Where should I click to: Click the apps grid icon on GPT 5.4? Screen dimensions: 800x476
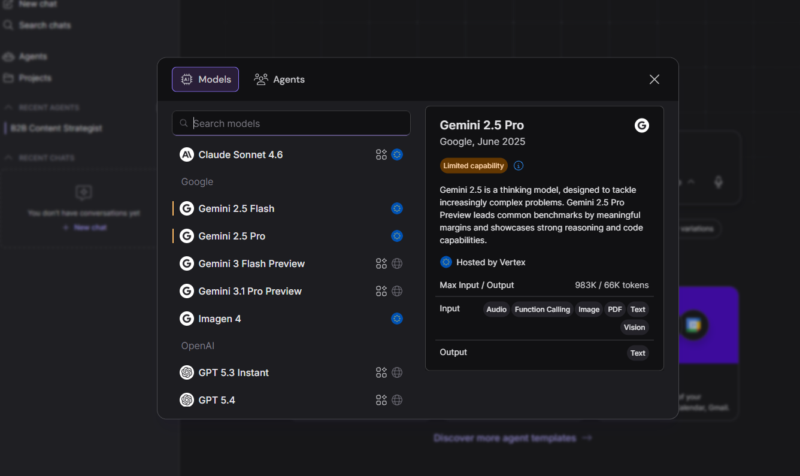pos(381,400)
